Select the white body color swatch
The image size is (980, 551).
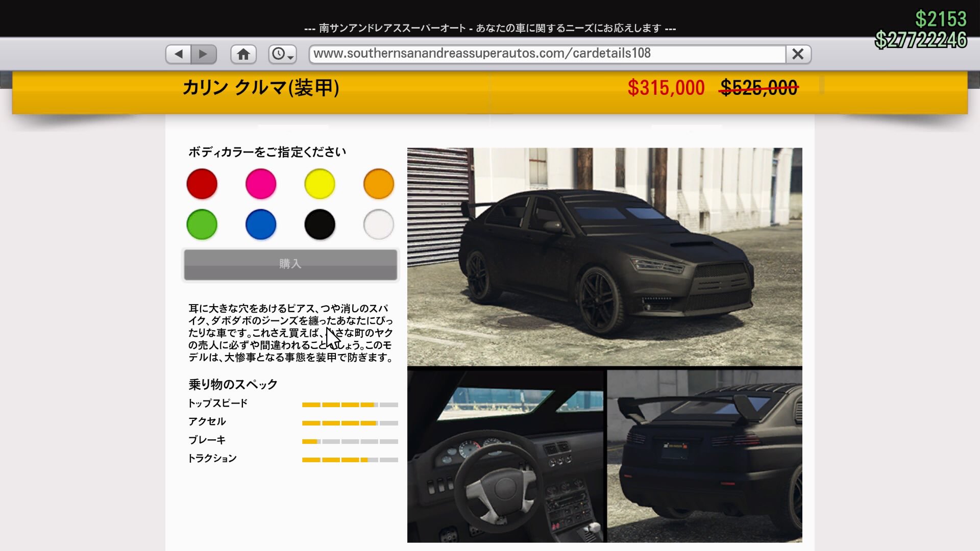(378, 224)
